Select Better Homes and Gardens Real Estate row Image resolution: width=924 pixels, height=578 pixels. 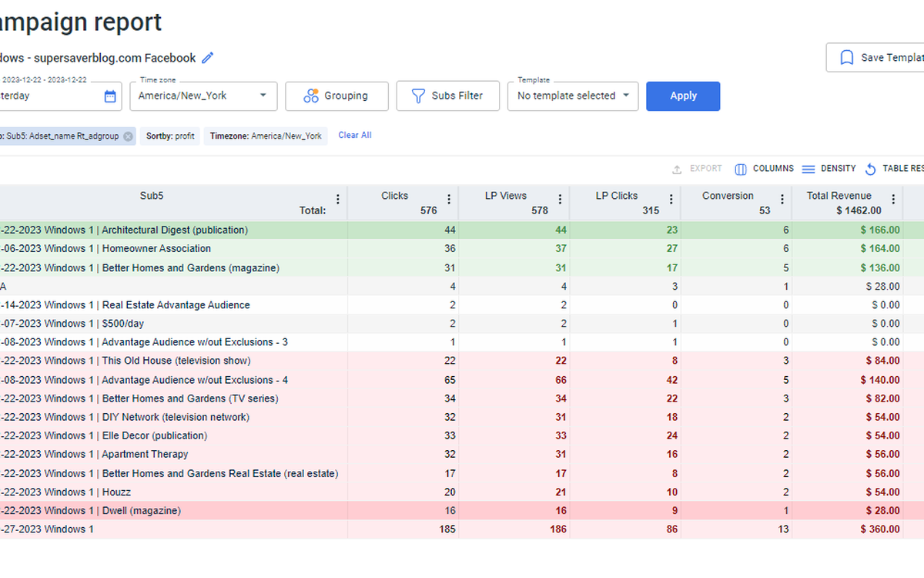point(462,473)
